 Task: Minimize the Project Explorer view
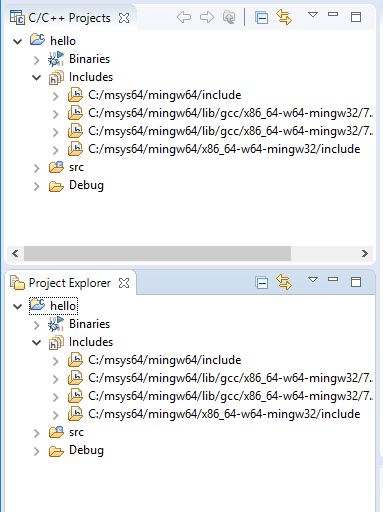333,279
